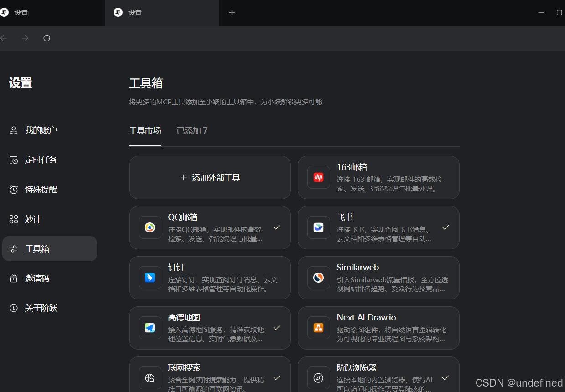The width and height of the screenshot is (565, 392).
Task: Click the 高德地图 paper-plane icon
Action: point(150,328)
